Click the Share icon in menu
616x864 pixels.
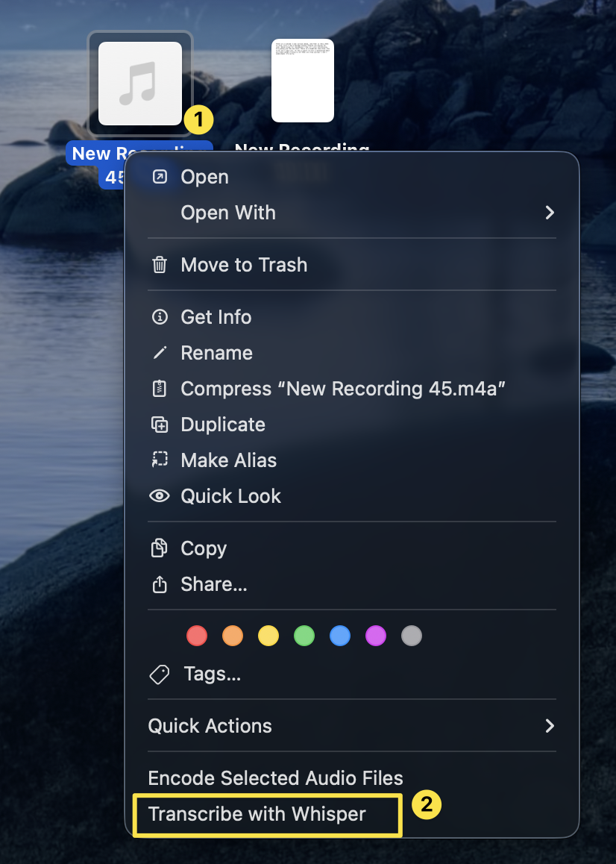pos(160,584)
